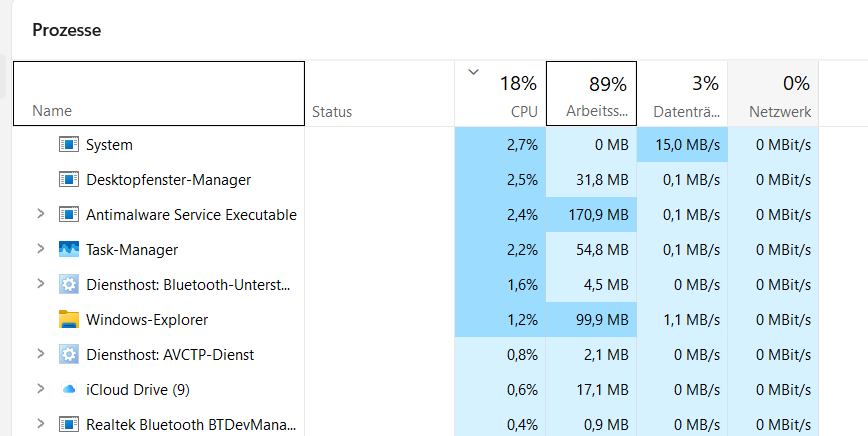Expand the Antimalware Service Executable group
Image resolution: width=868 pixels, height=436 pixels.
[40, 214]
